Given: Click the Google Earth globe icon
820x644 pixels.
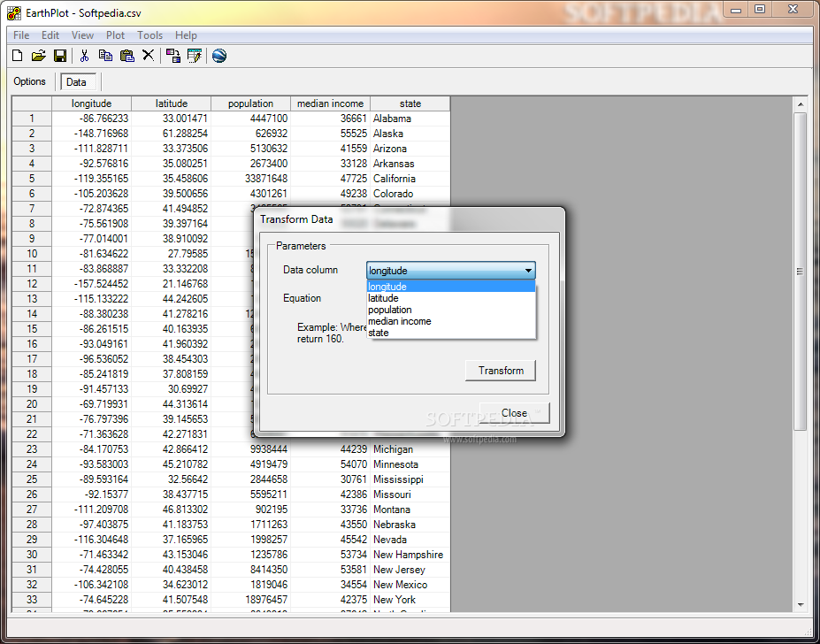Looking at the screenshot, I should 219,56.
